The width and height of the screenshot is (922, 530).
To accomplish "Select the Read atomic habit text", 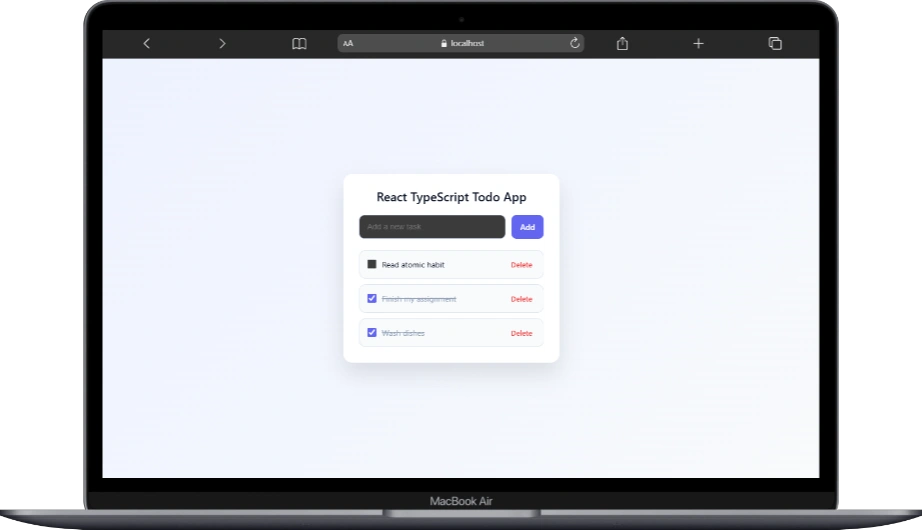I will click(x=413, y=265).
